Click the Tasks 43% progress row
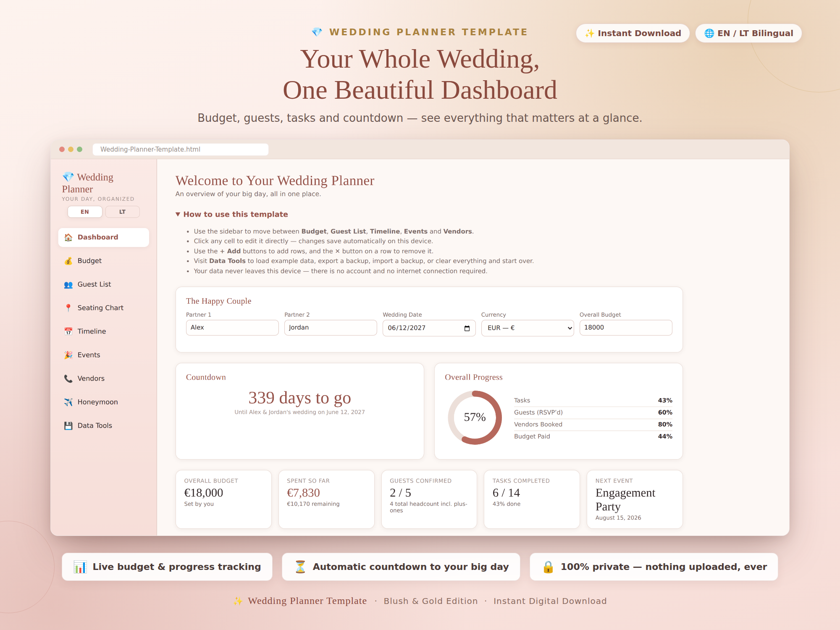Image resolution: width=840 pixels, height=630 pixels. (x=593, y=401)
